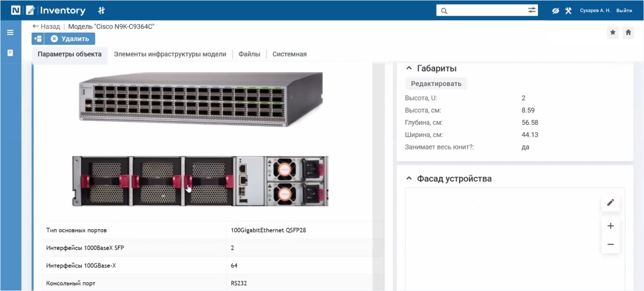
Task: Open the hamburger menu in left sidebar
Action: pos(10,32)
